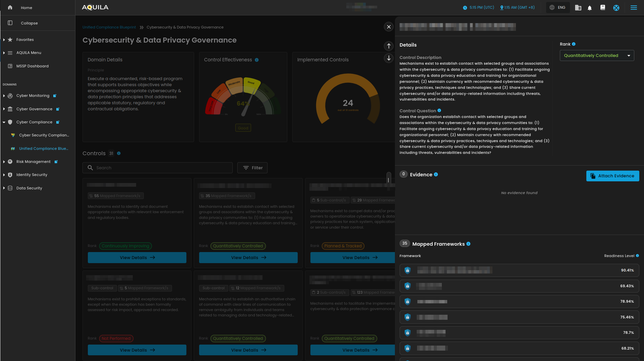The image size is (644, 361).
Task: Close the control details panel
Action: pos(389,27)
